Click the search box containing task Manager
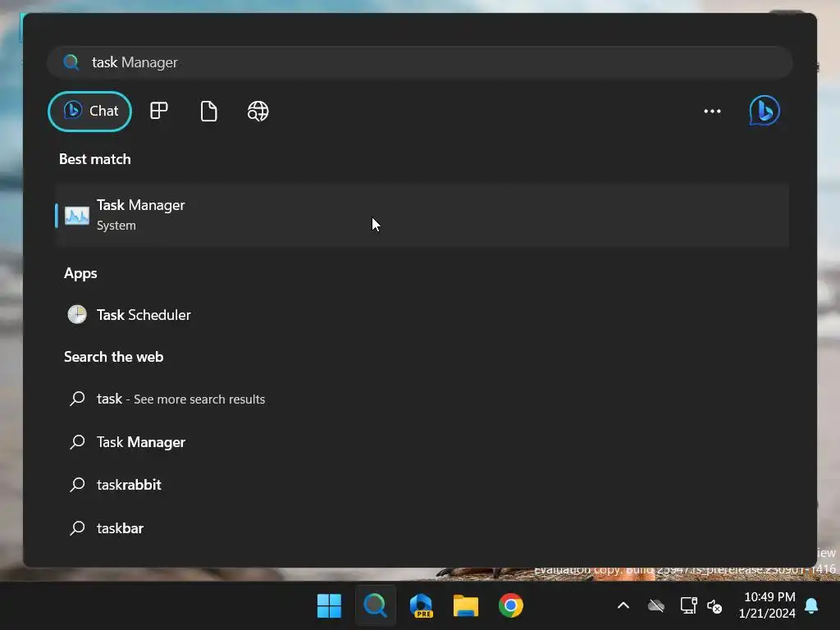The image size is (840, 630). pos(419,62)
